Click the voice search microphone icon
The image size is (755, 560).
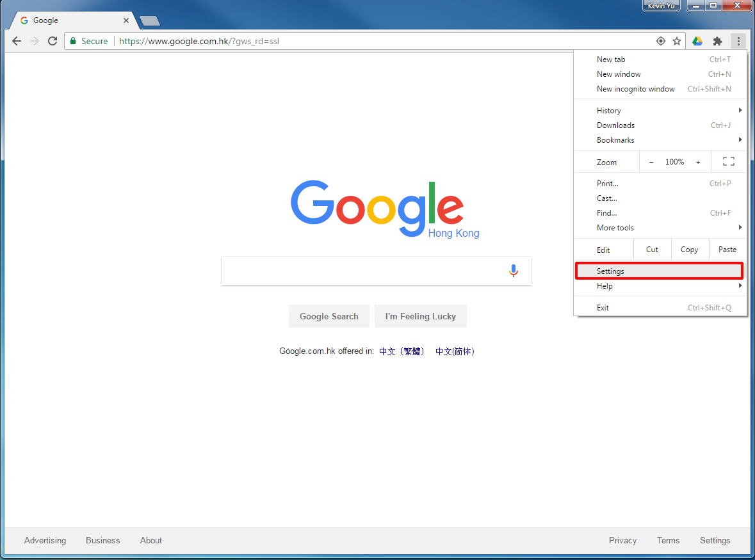514,271
